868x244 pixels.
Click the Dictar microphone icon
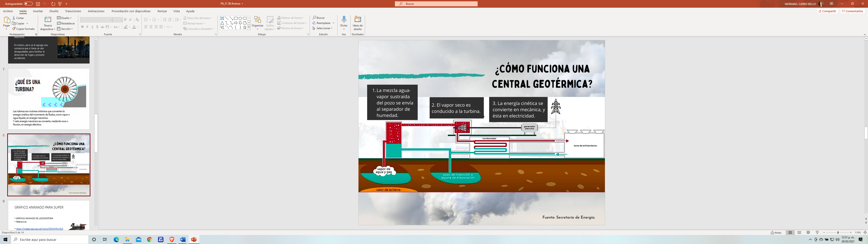pos(344,20)
